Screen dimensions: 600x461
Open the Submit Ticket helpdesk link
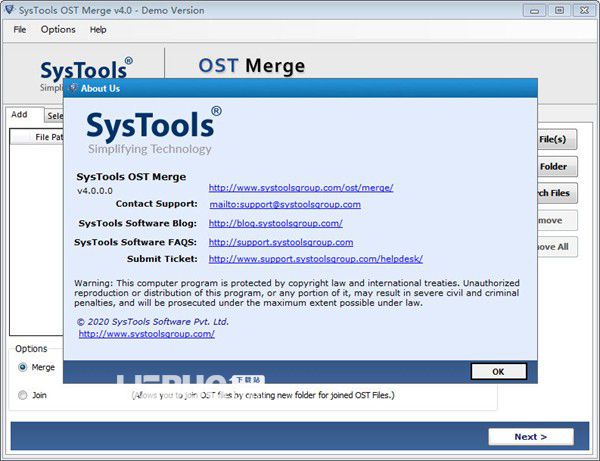pos(316,259)
